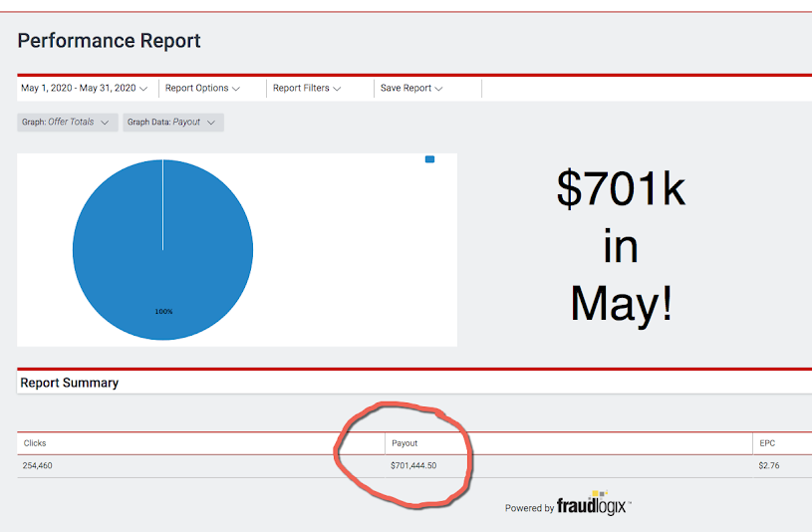The height and width of the screenshot is (532, 812).
Task: Click the Powered by text
Action: (x=529, y=508)
